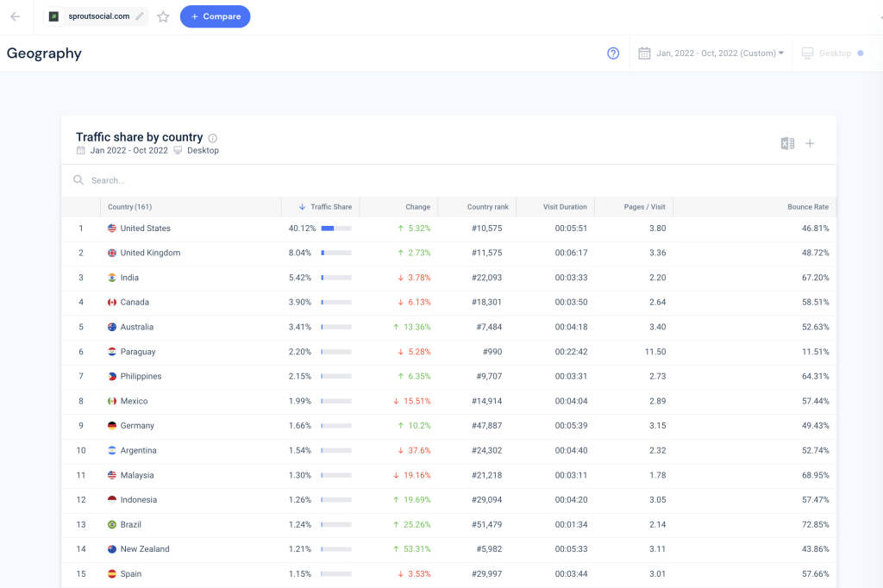This screenshot has width=883, height=588.
Task: Click the search magnifier icon
Action: tap(78, 180)
